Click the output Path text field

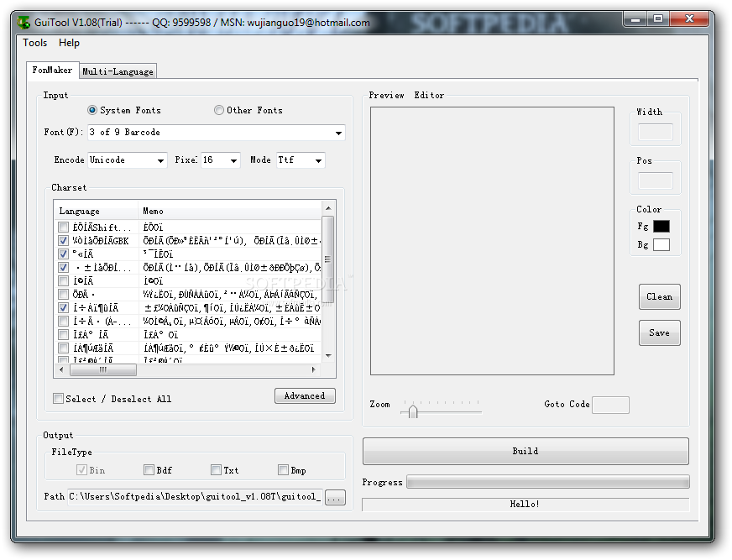[195, 497]
